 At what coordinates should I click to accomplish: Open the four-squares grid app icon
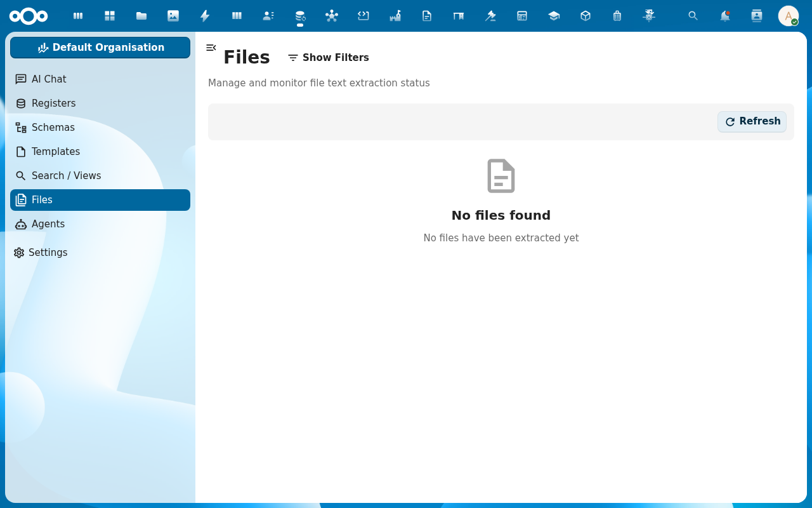(110, 16)
